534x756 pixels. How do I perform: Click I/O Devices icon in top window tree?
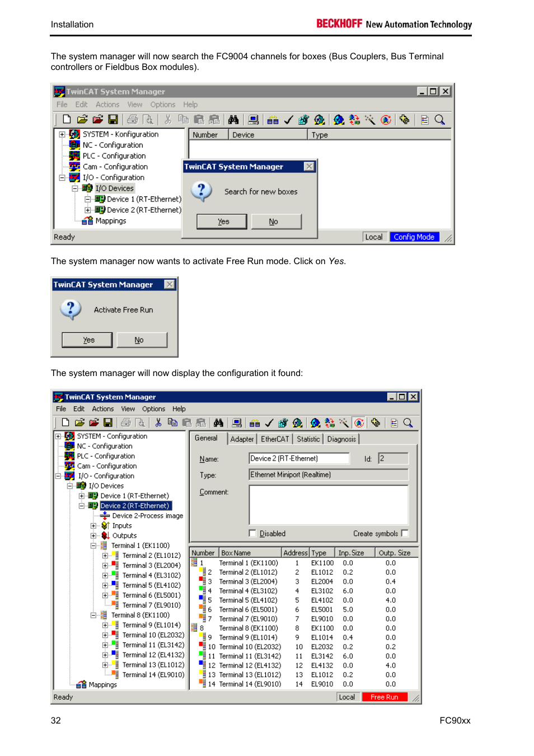[x=87, y=189]
